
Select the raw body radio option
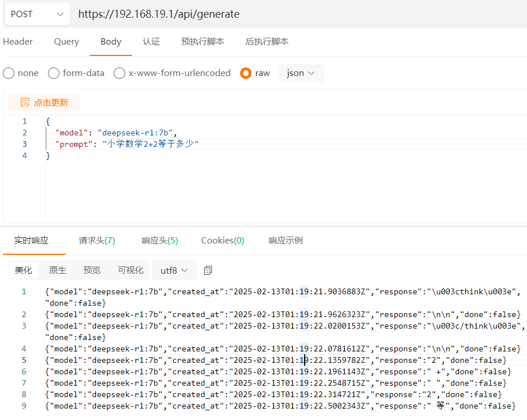(246, 73)
